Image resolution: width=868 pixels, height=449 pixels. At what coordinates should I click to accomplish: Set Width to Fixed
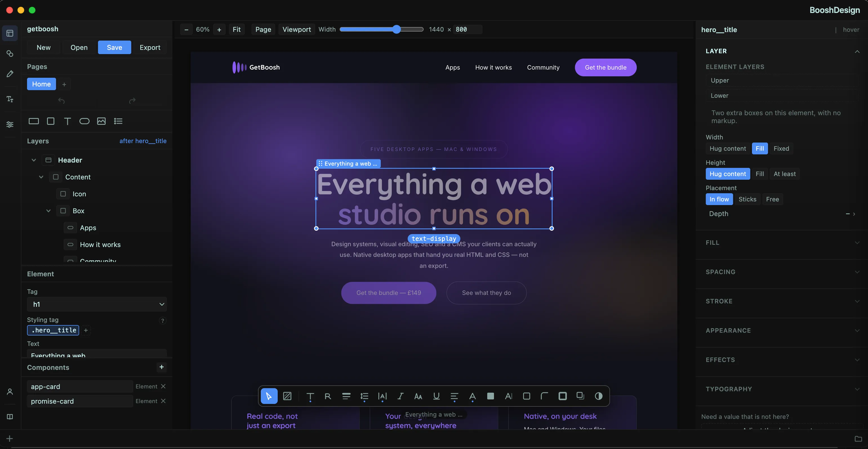pos(782,148)
